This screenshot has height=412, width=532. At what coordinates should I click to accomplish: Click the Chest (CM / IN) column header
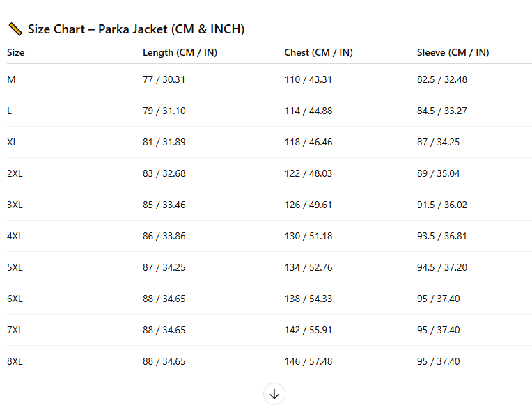(x=318, y=52)
